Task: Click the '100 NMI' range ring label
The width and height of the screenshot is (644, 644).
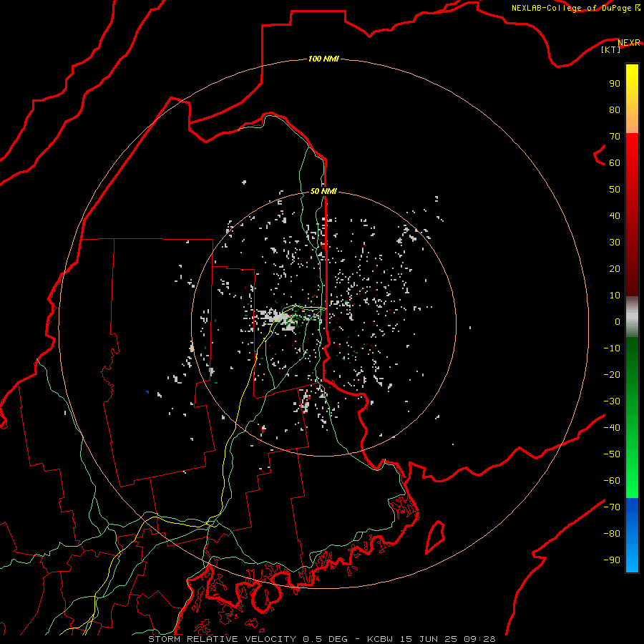Action: click(323, 59)
